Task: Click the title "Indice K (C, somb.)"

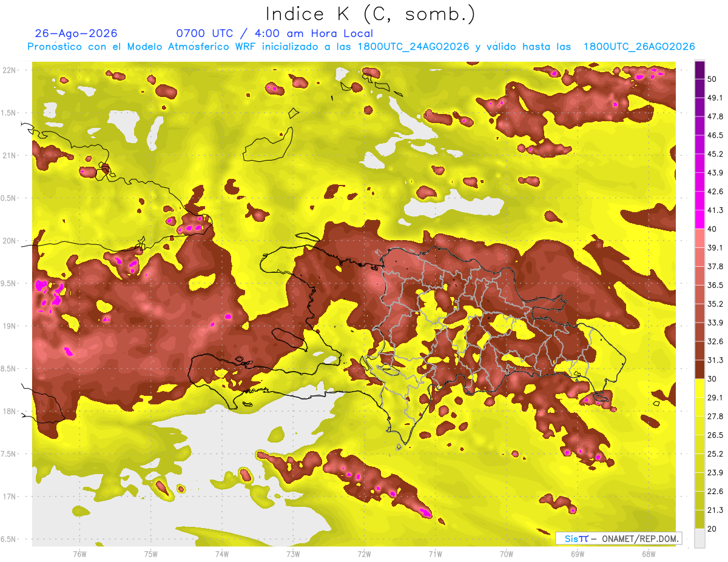Action: coord(370,13)
